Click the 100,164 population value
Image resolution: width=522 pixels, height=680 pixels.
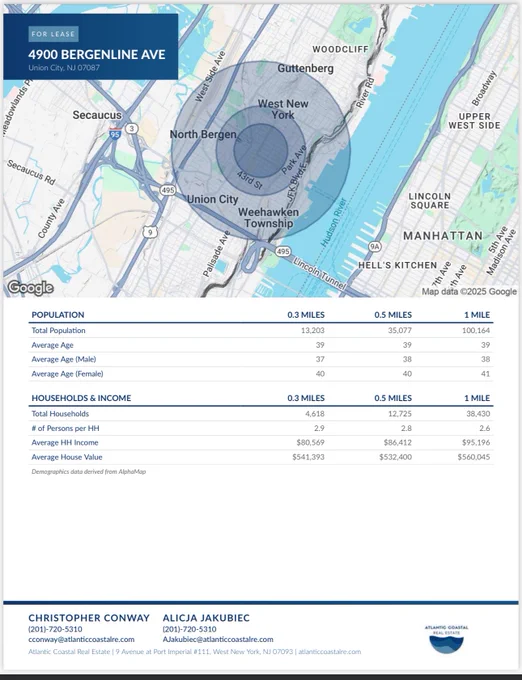(476, 330)
